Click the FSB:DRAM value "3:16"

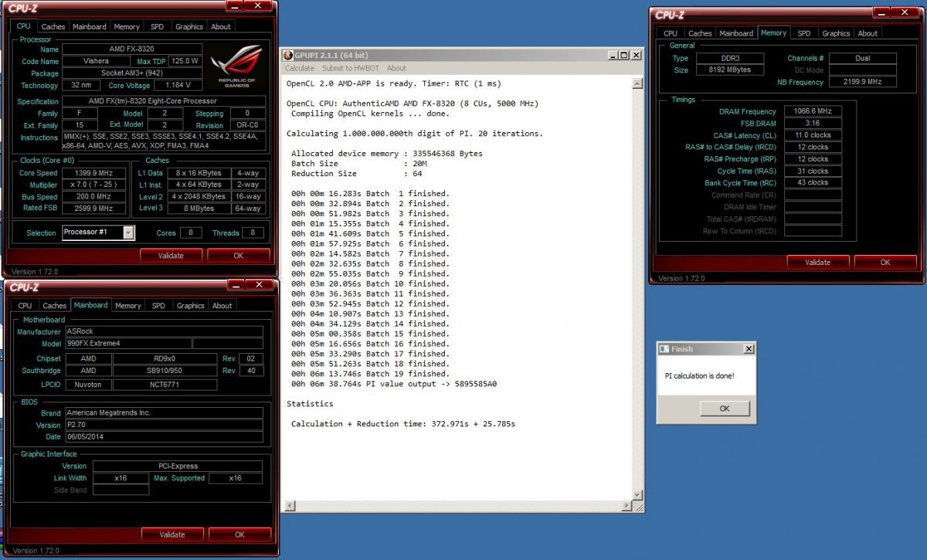pos(813,123)
